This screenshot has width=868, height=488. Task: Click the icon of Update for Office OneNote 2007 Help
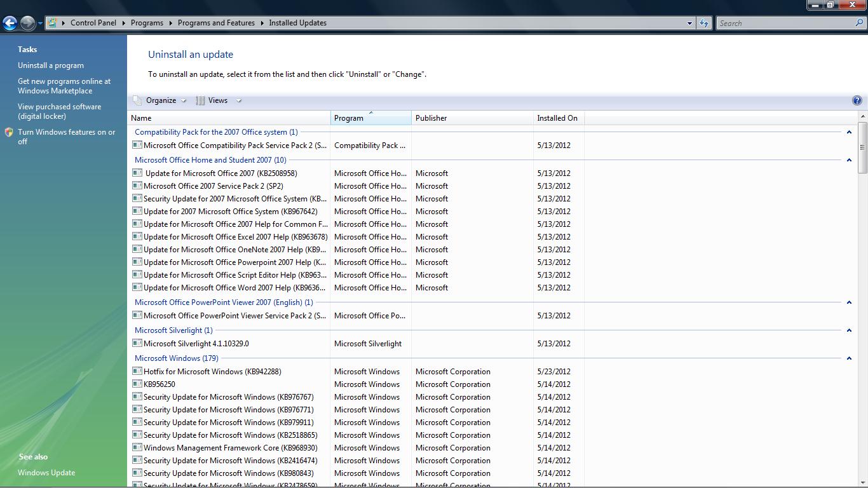[137, 249]
